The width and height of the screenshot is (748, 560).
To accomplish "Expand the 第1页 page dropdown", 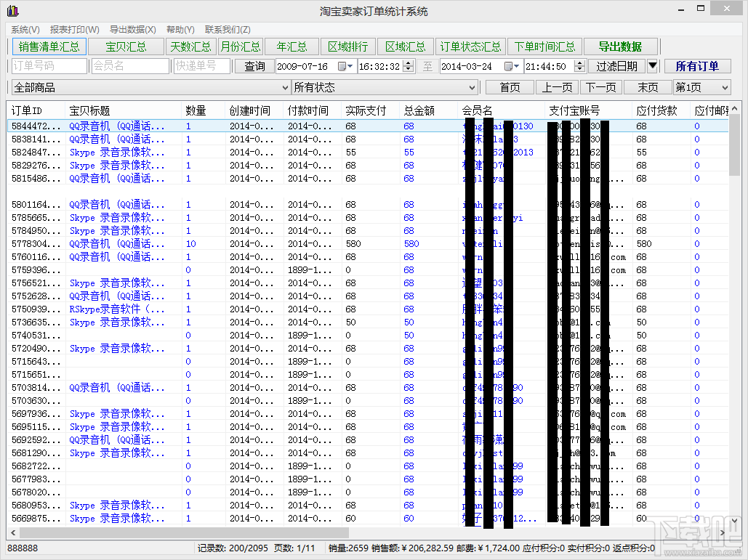I will tap(725, 88).
